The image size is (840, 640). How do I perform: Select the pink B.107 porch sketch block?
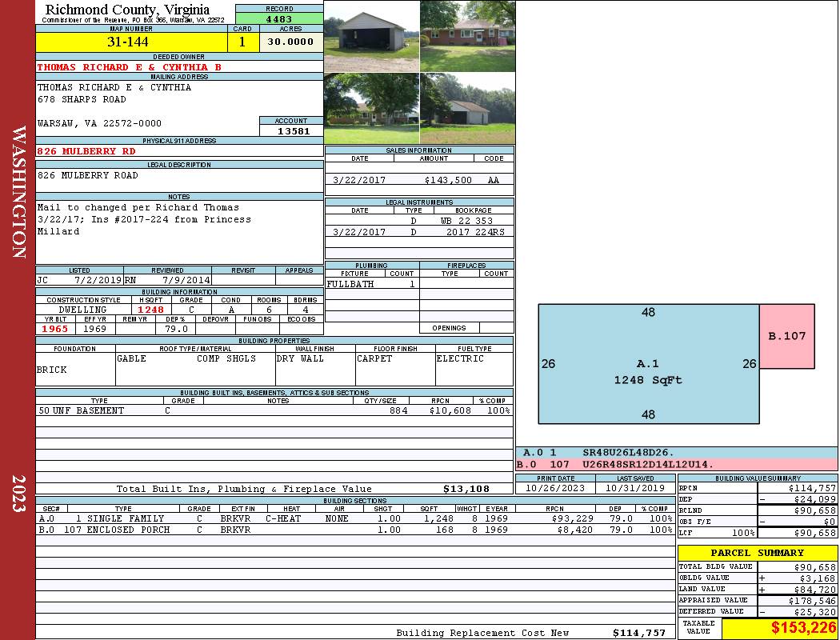point(786,336)
